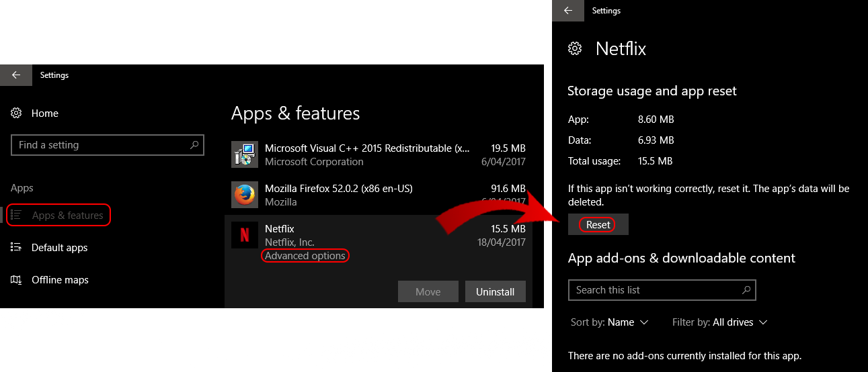This screenshot has width=868, height=372.
Task: Reset the Netflix app
Action: [598, 225]
